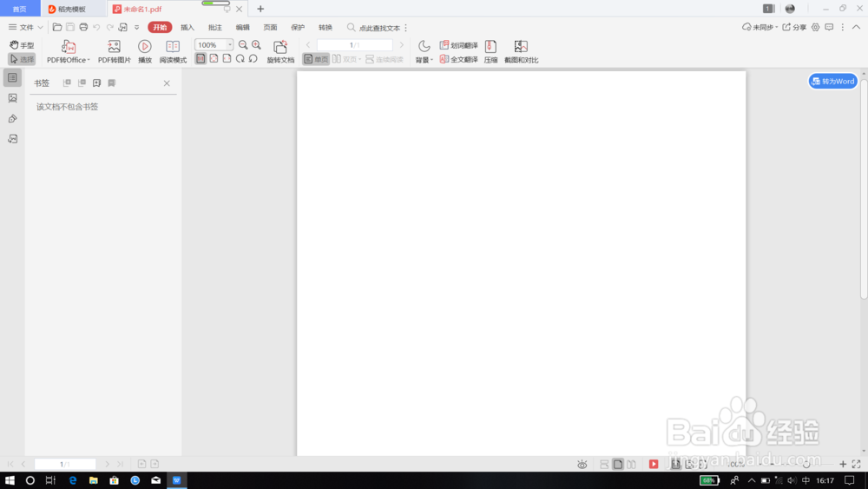
Task: Collapse the ribbon with the up chevron
Action: tap(856, 27)
